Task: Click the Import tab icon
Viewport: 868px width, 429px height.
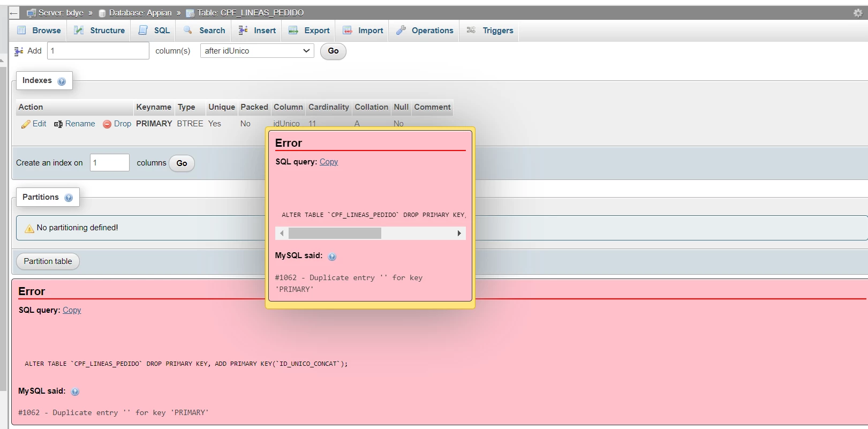Action: point(348,31)
